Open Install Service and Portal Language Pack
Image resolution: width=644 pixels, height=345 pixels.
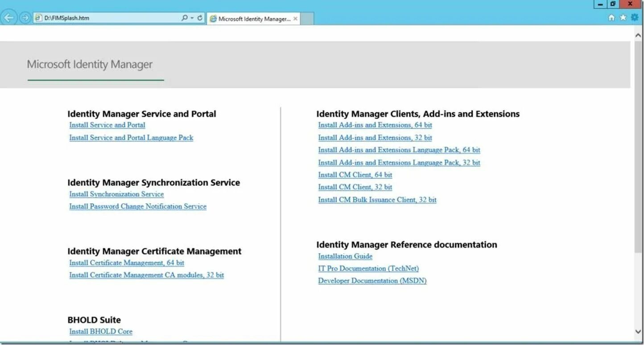click(131, 138)
